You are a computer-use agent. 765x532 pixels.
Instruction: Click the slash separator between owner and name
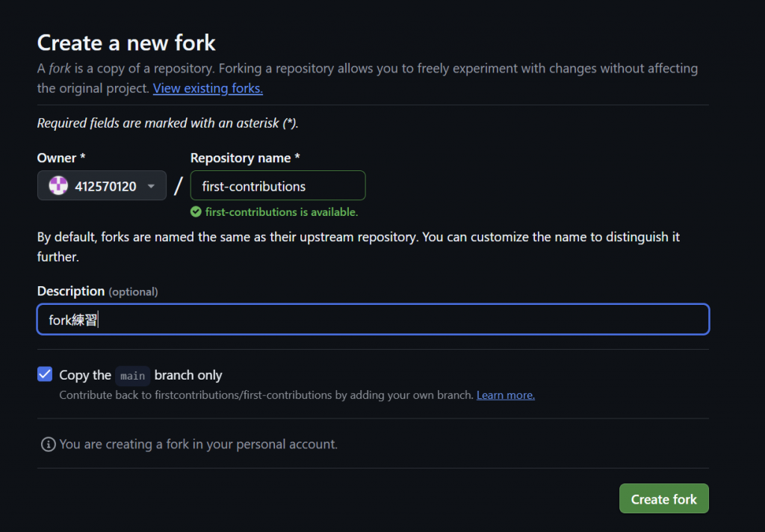[178, 186]
